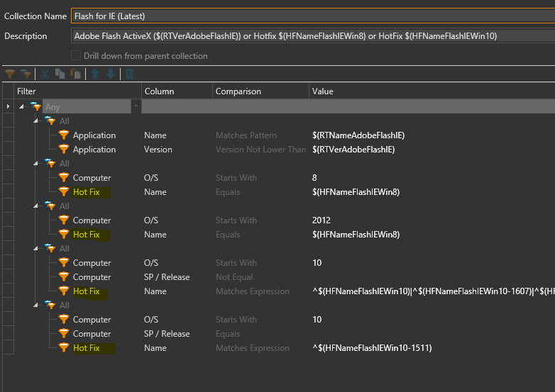
Task: Click the add filter toolbar icon
Action: [9, 74]
